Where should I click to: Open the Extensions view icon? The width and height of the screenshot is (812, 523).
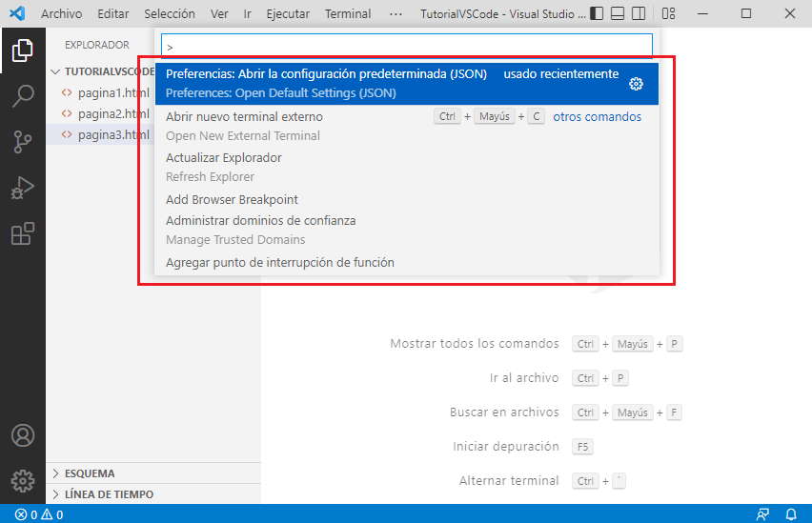pos(23,233)
